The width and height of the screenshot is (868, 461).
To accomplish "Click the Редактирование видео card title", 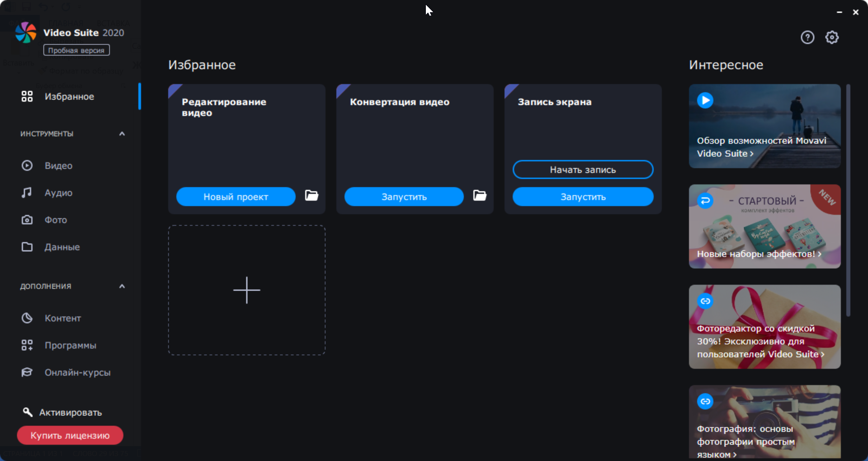I will coord(224,107).
